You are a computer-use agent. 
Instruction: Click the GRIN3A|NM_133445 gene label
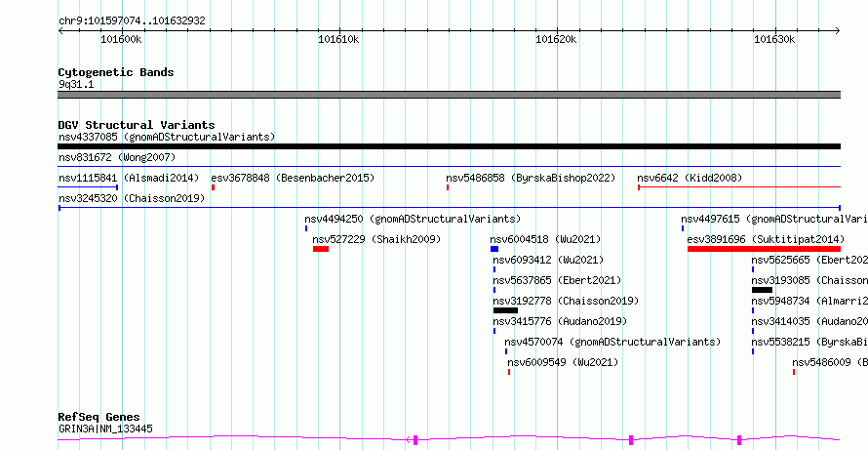tap(105, 429)
